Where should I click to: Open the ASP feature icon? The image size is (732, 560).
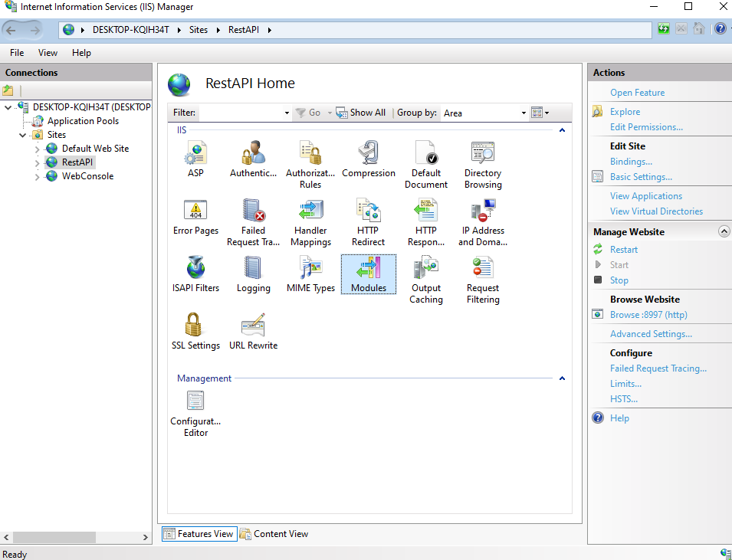click(x=195, y=159)
